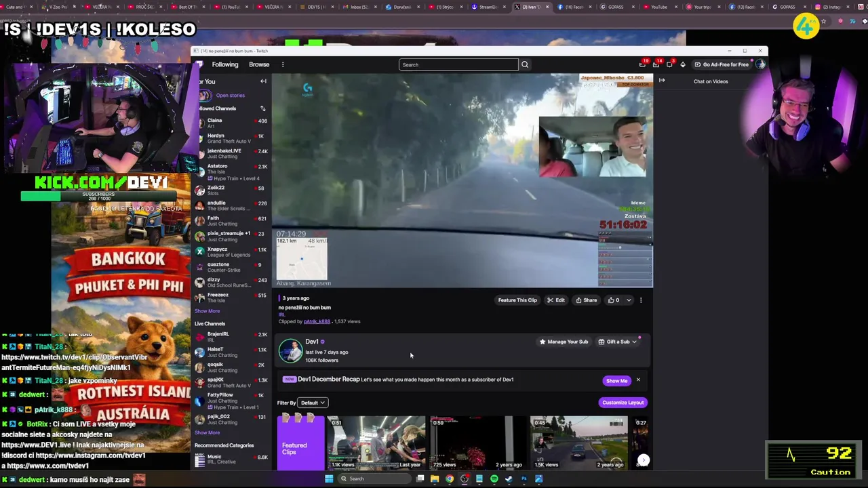The height and width of the screenshot is (488, 868).
Task: Open pajik_002 live channel
Action: point(231,420)
